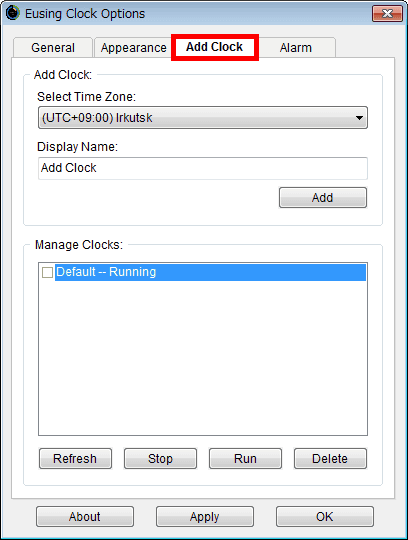Viewport: 408px width, 540px height.
Task: Click the Refresh button
Action: (75, 459)
